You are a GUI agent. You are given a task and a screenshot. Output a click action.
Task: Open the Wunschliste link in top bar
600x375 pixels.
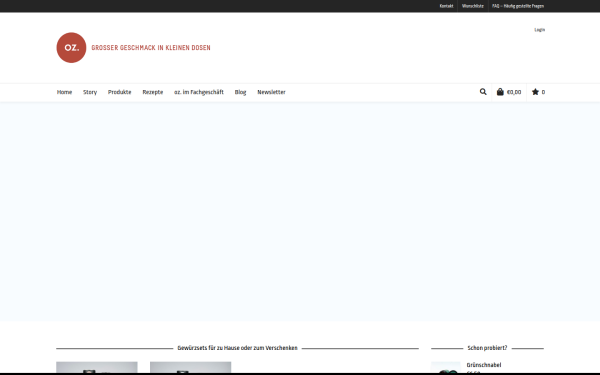[473, 6]
